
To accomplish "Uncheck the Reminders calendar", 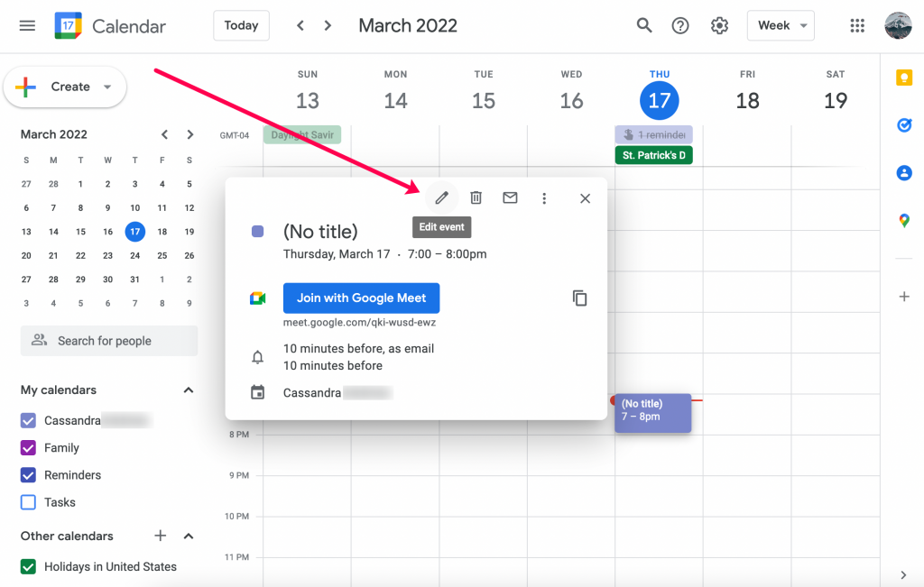I will click(x=28, y=474).
